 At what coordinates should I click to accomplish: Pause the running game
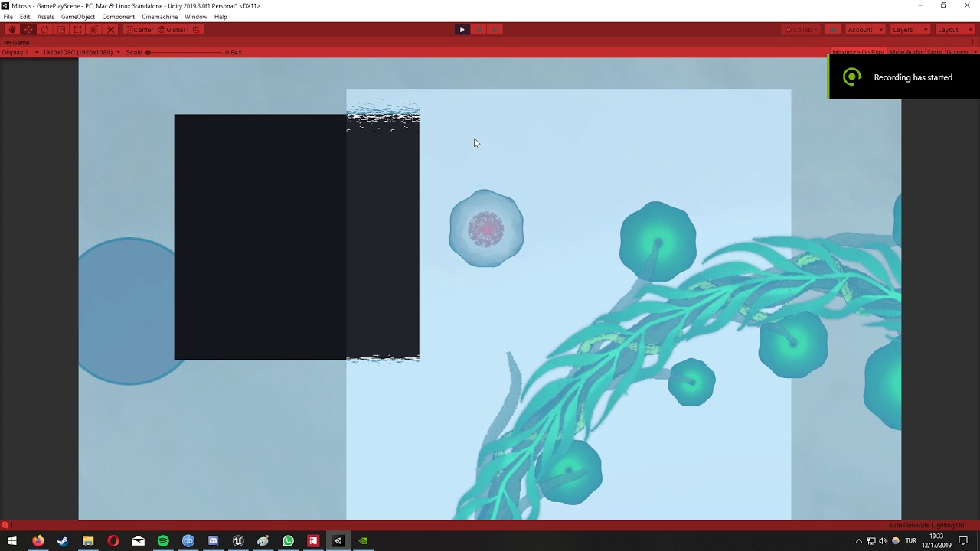[479, 29]
